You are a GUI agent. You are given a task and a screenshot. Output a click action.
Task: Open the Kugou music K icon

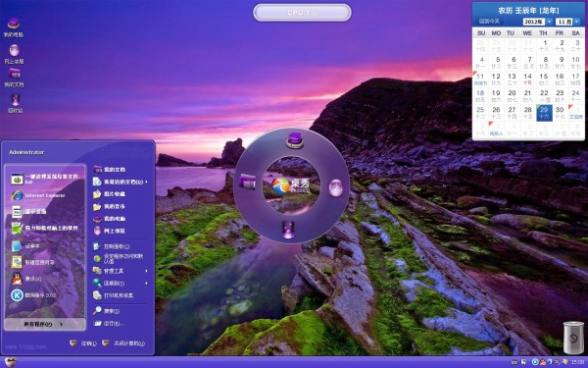(17, 295)
